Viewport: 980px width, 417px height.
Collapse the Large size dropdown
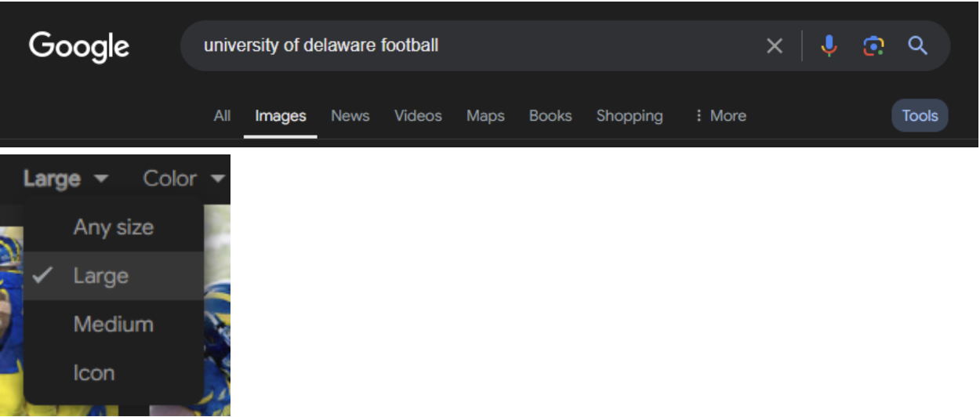pyautogui.click(x=66, y=179)
